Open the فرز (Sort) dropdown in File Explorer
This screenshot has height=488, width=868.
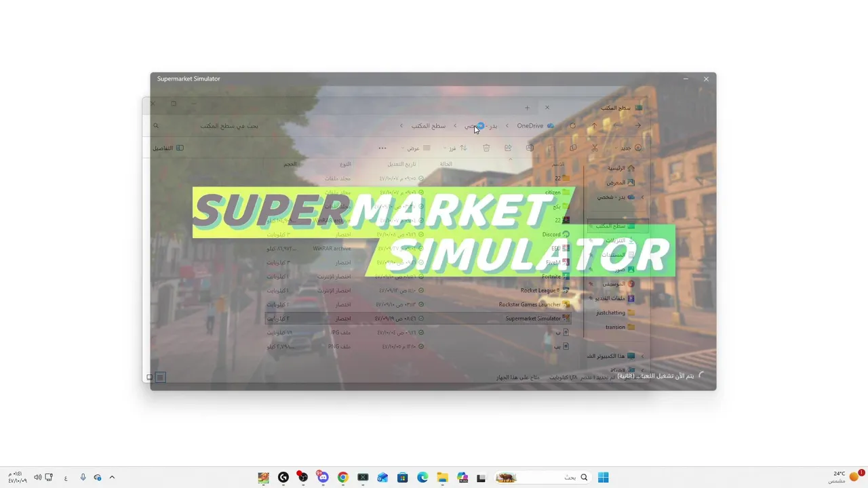[x=454, y=148]
